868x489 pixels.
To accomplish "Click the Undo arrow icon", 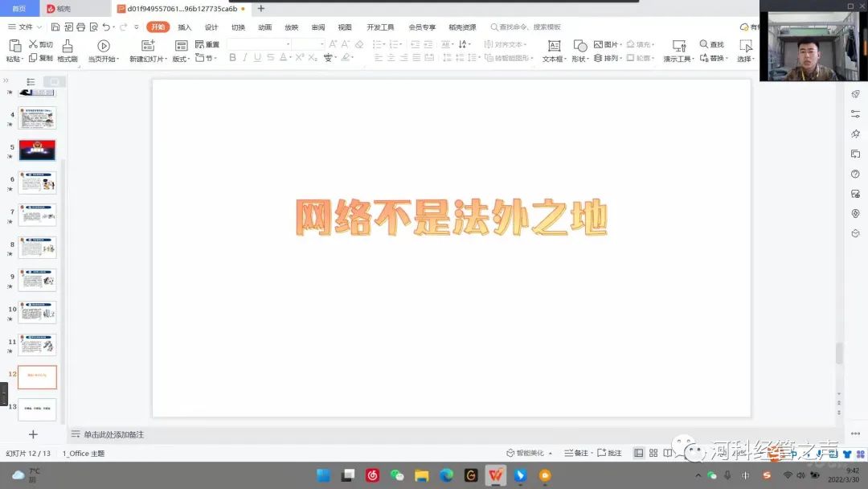I will 106,27.
